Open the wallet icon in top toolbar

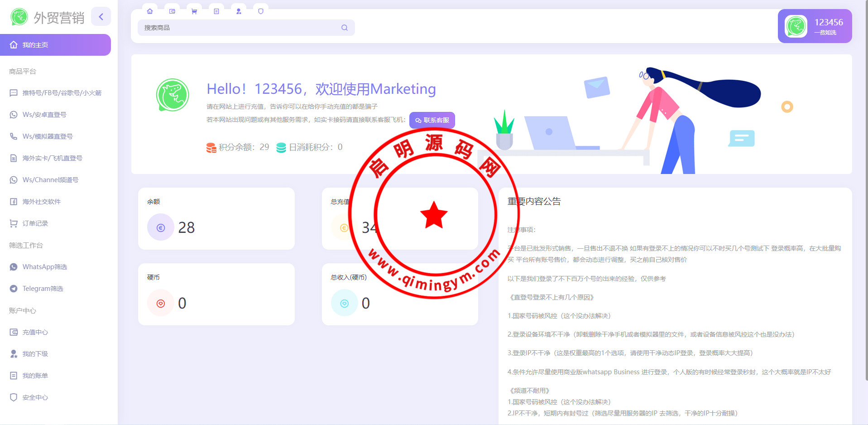tap(172, 11)
